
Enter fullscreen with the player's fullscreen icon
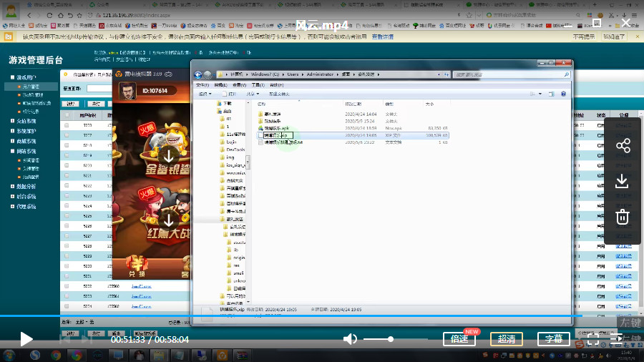(592, 339)
